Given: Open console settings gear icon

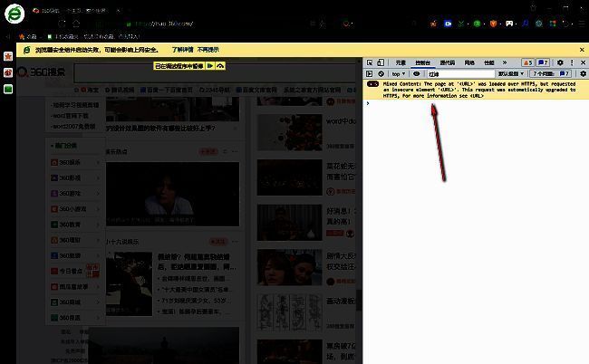Looking at the screenshot, I should click(583, 74).
